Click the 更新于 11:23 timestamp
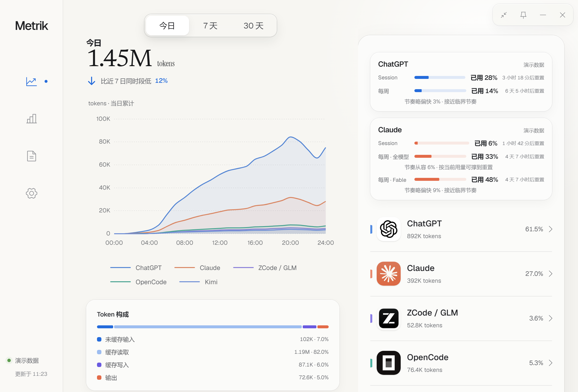This screenshot has height=392, width=578. pos(31,374)
